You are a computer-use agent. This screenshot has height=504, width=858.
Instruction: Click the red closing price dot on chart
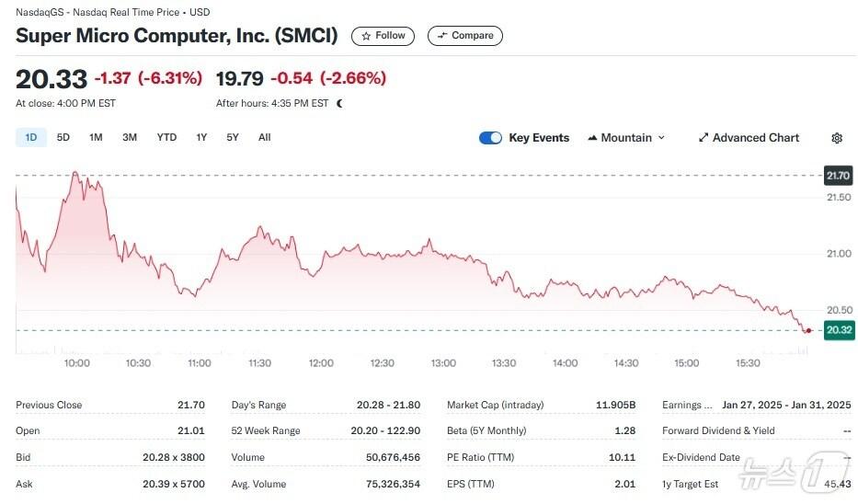pos(807,330)
